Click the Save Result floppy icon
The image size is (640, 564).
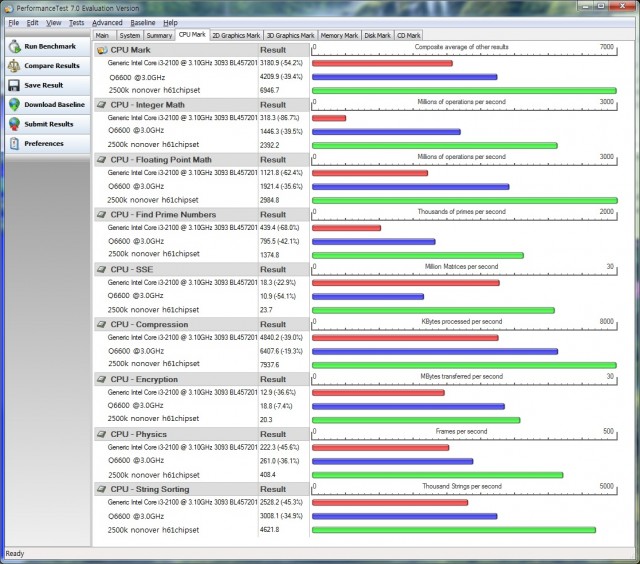(14, 85)
